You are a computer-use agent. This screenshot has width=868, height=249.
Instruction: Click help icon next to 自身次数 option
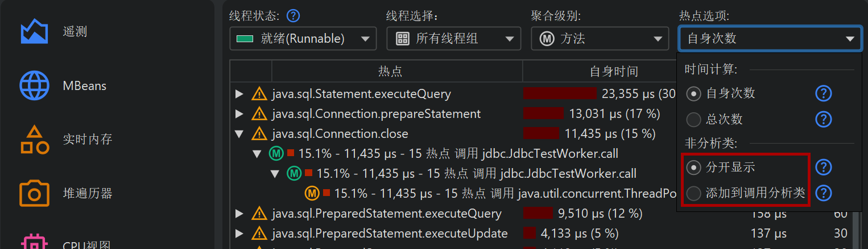[823, 93]
